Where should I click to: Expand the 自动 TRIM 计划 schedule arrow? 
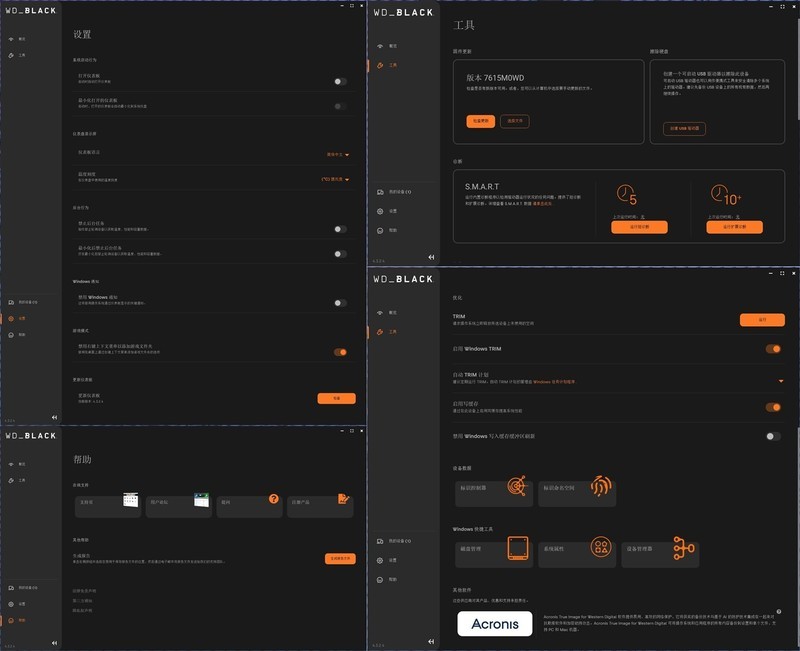click(781, 382)
